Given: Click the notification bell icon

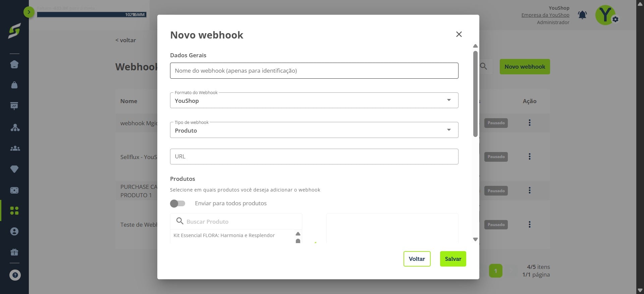Looking at the screenshot, I should click(x=582, y=15).
